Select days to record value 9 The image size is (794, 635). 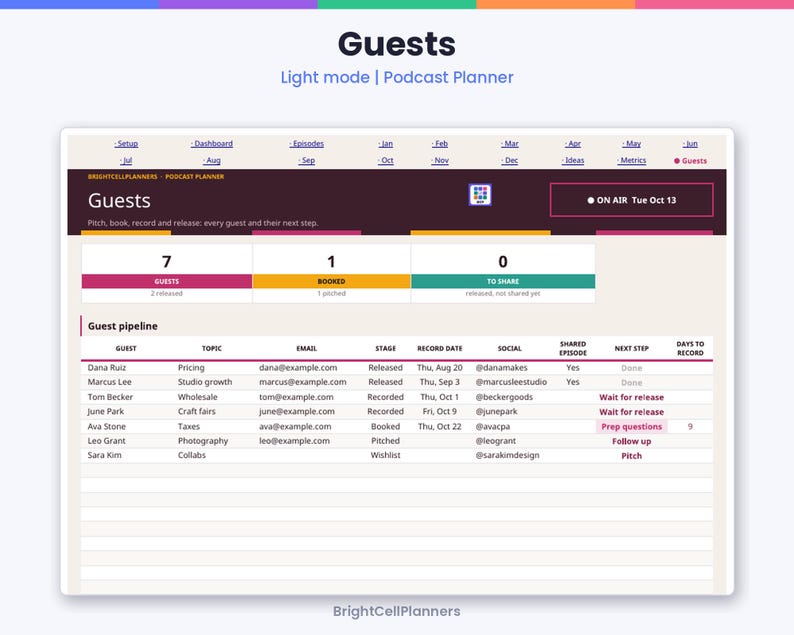click(690, 426)
